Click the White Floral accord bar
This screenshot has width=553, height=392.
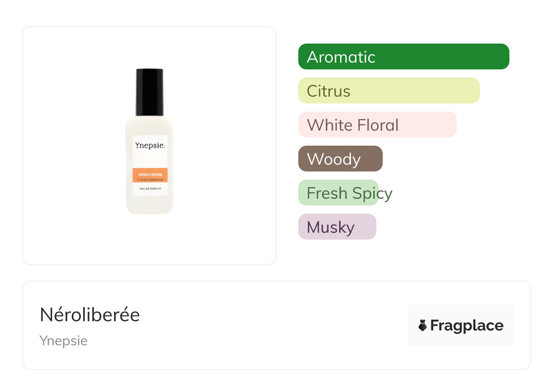[x=377, y=125]
